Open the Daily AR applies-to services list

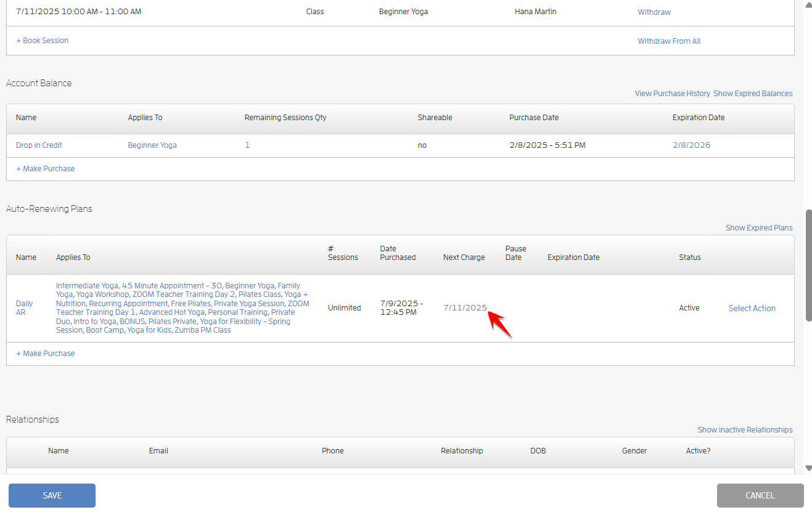coord(182,308)
